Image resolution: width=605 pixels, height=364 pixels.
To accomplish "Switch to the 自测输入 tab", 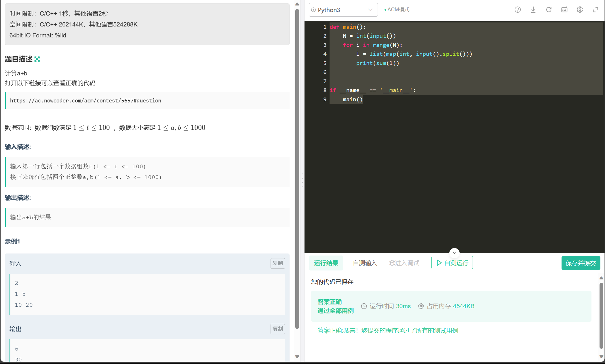I will [x=365, y=263].
